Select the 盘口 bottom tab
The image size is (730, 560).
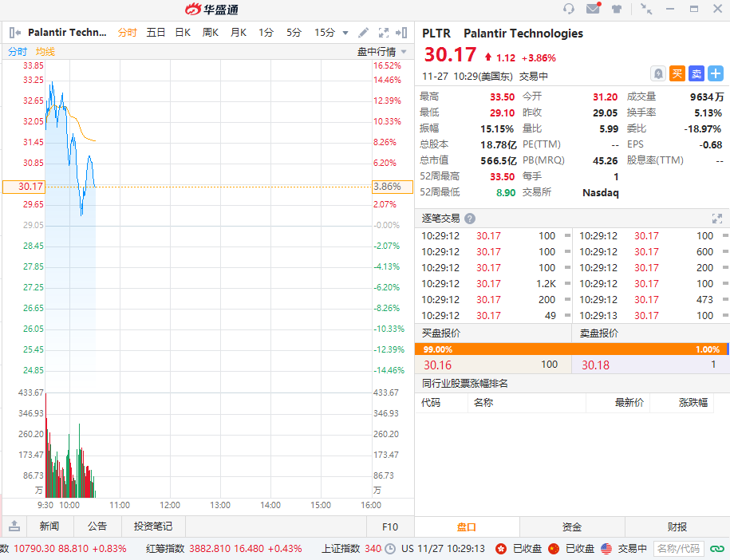point(467,527)
